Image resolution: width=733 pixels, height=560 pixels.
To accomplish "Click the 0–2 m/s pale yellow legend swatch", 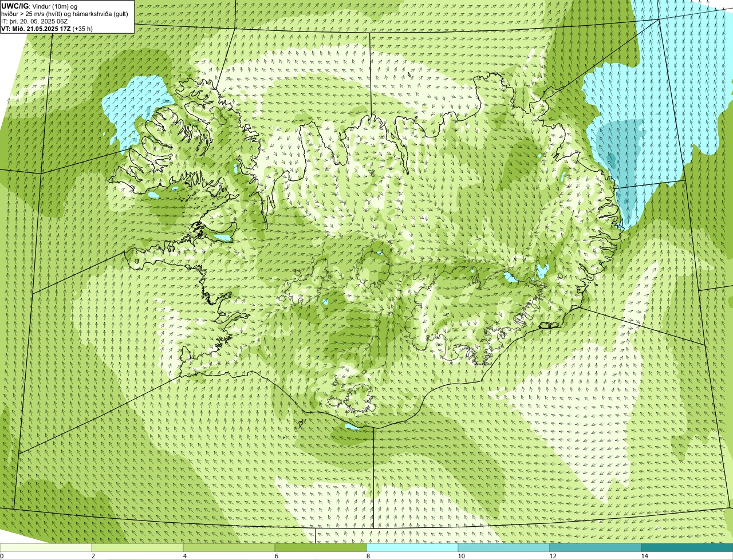I will (x=46, y=547).
